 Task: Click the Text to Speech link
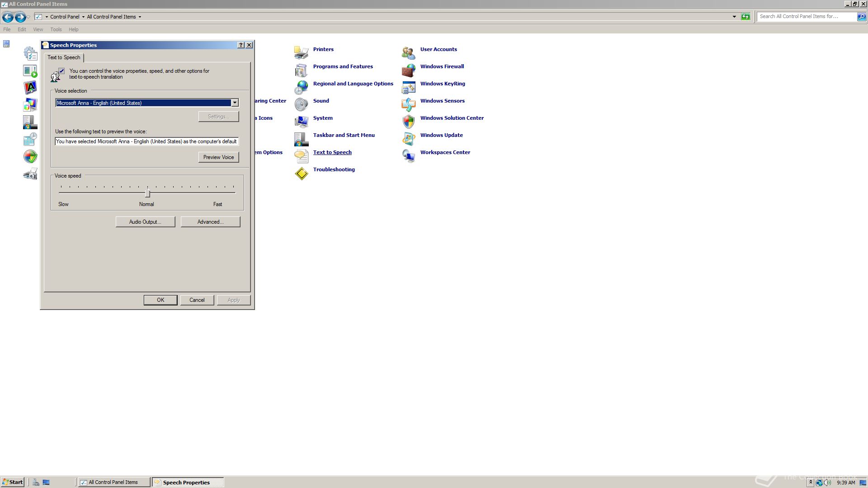pos(332,152)
